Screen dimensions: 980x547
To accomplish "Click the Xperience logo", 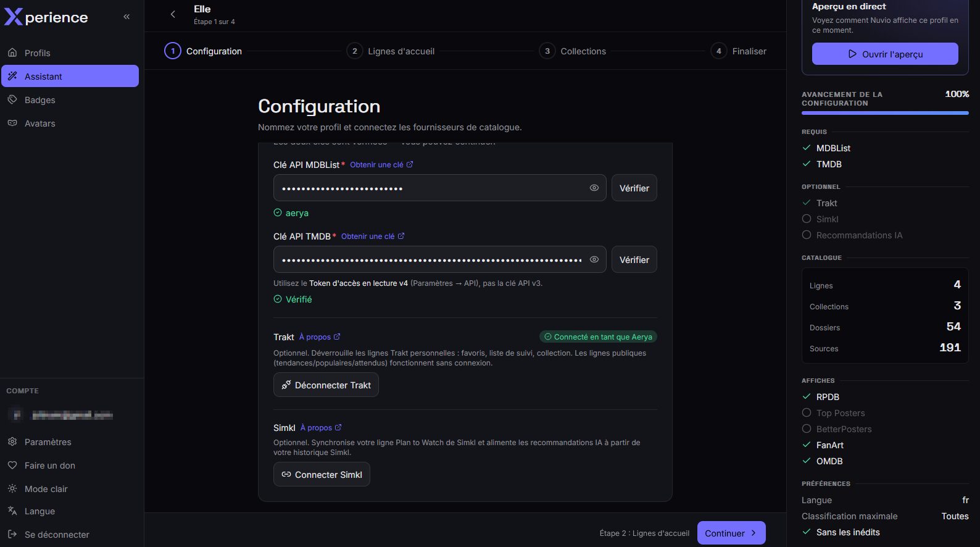I will coord(46,17).
